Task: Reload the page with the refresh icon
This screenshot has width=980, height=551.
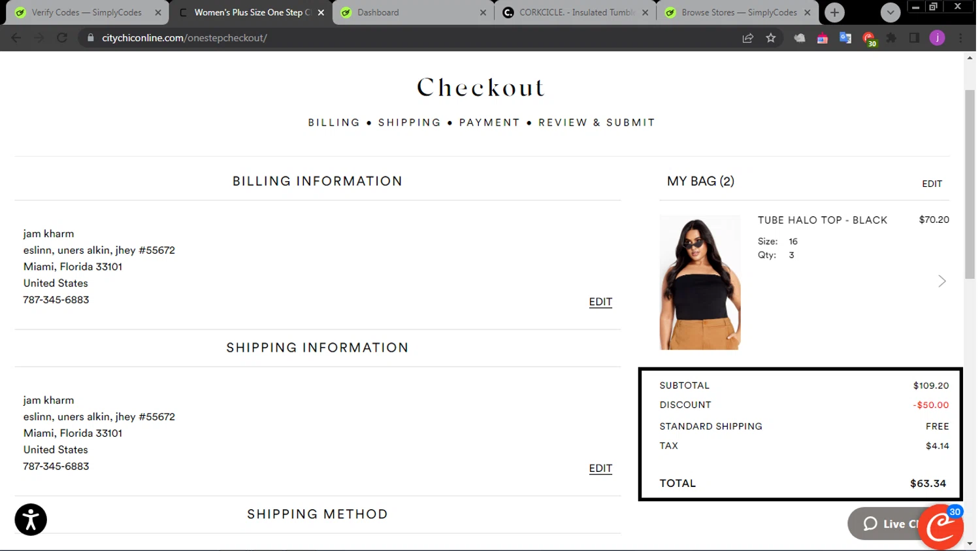Action: [62, 38]
